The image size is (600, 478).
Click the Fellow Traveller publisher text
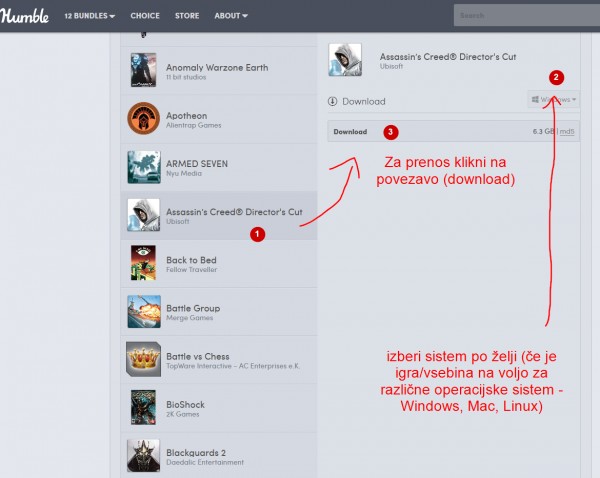(191, 269)
